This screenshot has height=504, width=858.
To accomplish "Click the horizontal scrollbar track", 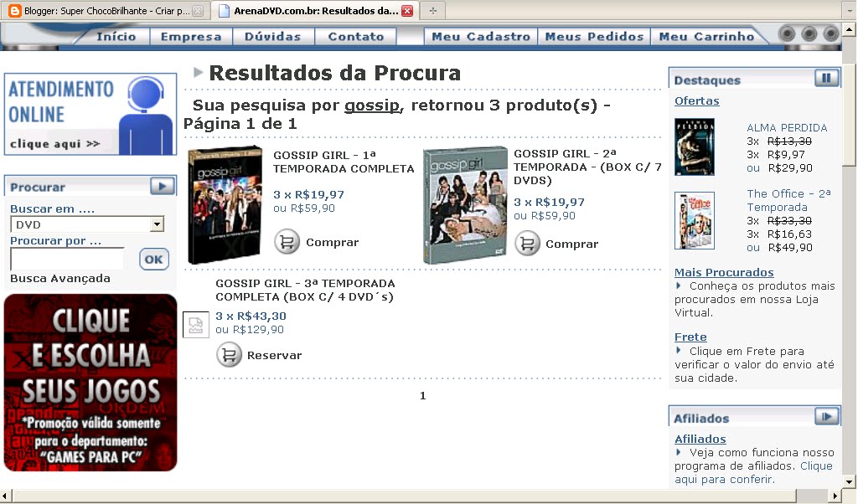I will (x=813, y=496).
